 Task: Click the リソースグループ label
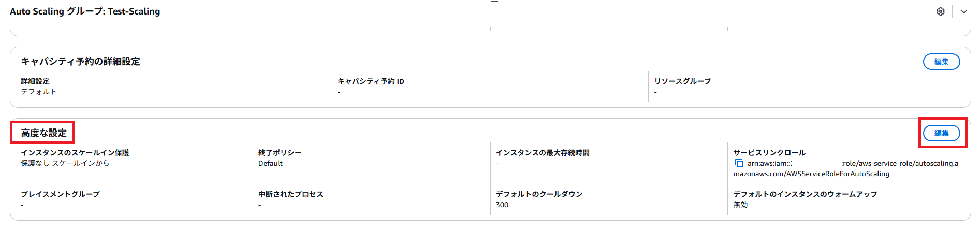(x=682, y=81)
